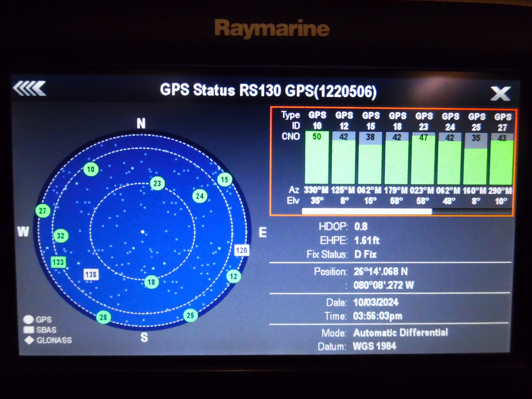Viewport: 532px width, 399px height.
Task: Click the Time value 03:56:03pm
Action: (x=378, y=316)
